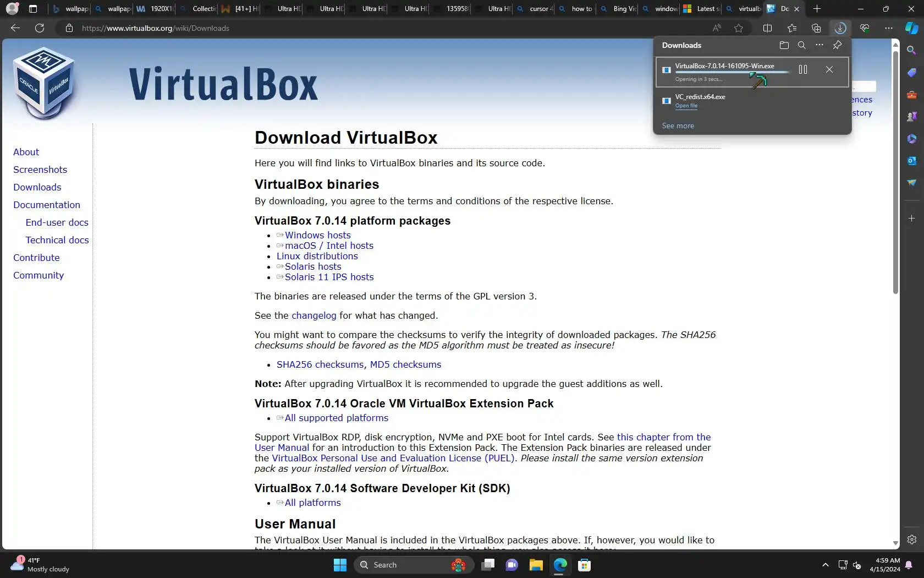Open a new browser tab

click(817, 9)
